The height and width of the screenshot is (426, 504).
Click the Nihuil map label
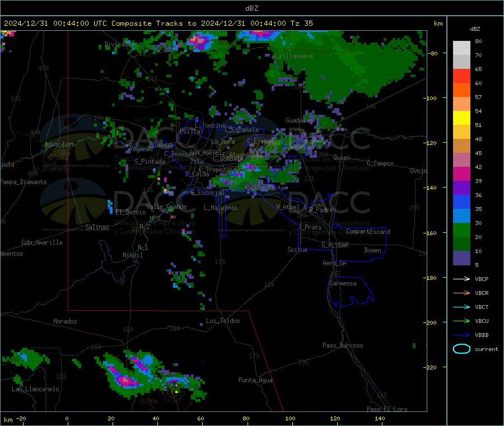[x=132, y=255]
